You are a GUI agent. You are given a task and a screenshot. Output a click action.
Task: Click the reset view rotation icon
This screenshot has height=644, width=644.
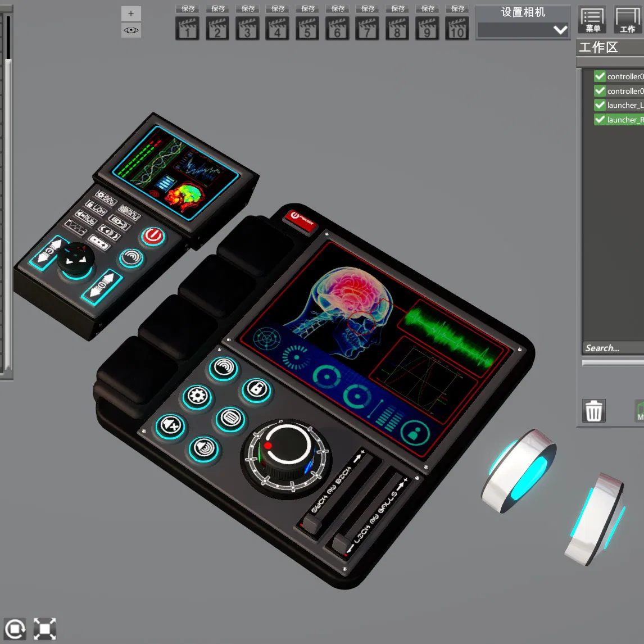(x=15, y=629)
